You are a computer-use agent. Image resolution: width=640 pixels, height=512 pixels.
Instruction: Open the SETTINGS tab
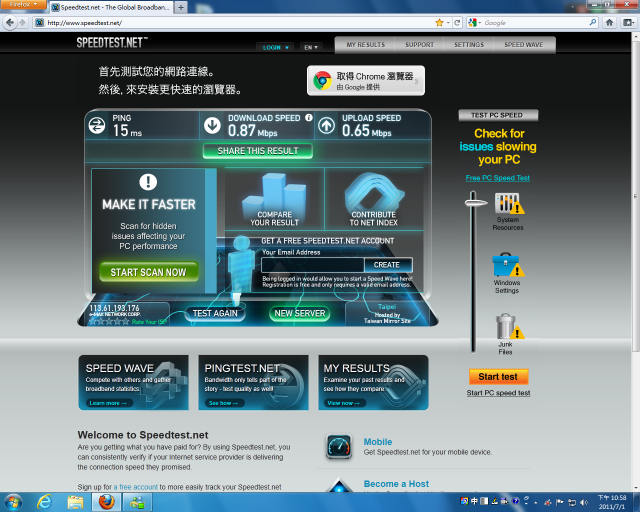tap(469, 45)
